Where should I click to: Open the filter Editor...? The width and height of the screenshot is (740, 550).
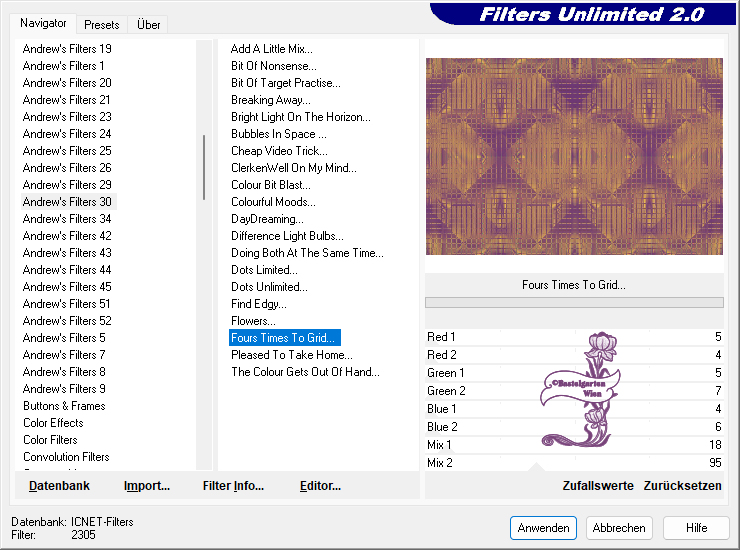tap(320, 486)
